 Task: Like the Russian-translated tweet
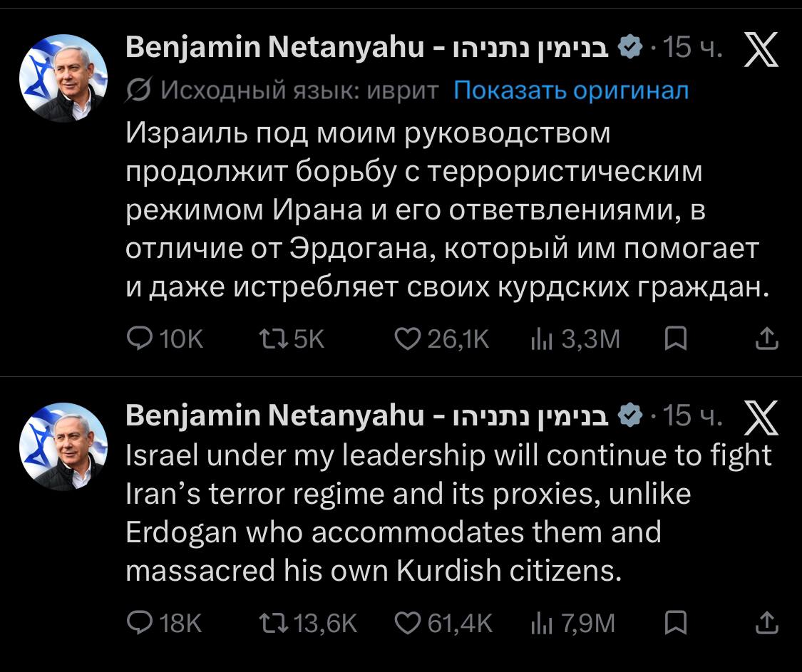click(x=408, y=339)
